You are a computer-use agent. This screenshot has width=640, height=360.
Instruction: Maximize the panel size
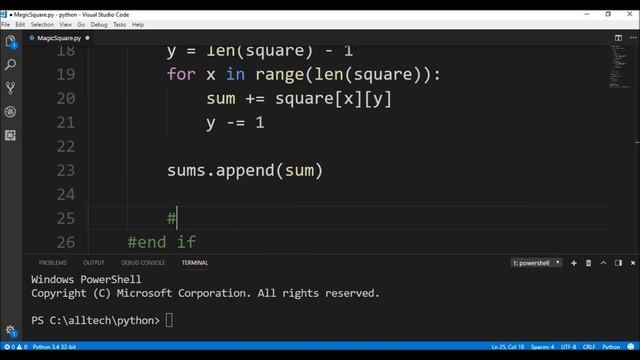point(603,263)
